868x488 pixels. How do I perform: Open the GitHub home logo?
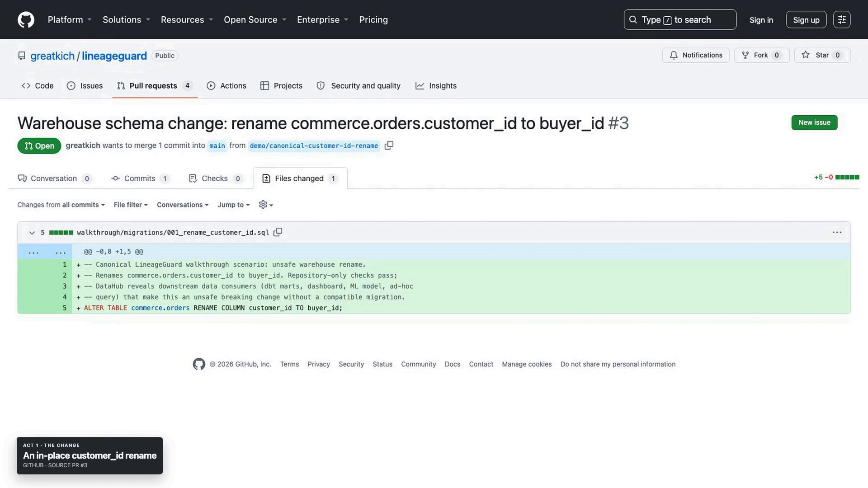26,19
